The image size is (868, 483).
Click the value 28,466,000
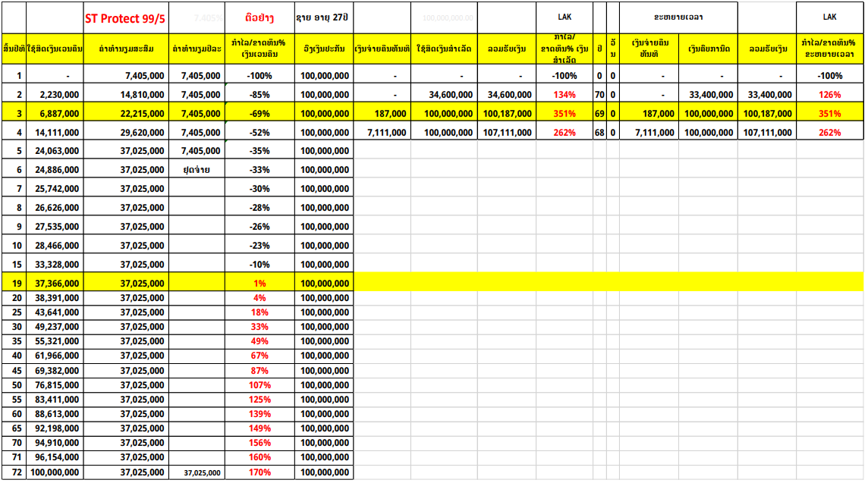pyautogui.click(x=55, y=245)
